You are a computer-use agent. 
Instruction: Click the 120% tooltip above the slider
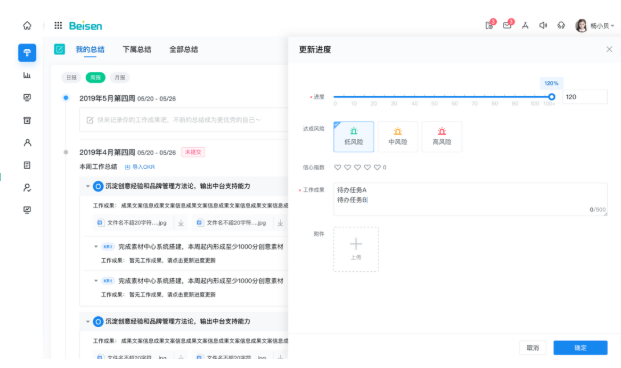pyautogui.click(x=551, y=83)
